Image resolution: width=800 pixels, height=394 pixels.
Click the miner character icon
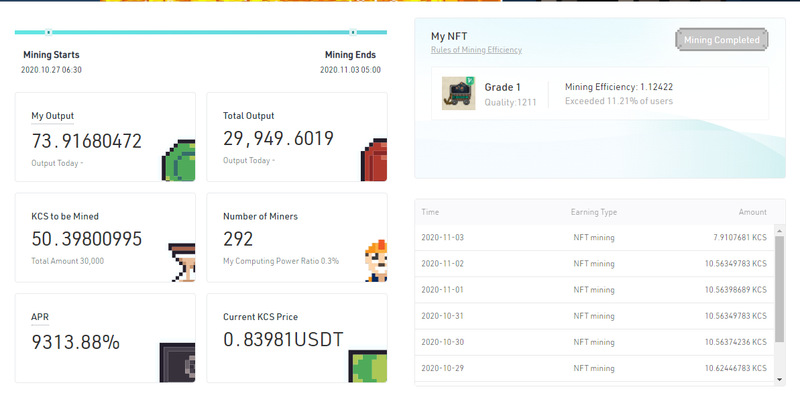[x=376, y=261]
